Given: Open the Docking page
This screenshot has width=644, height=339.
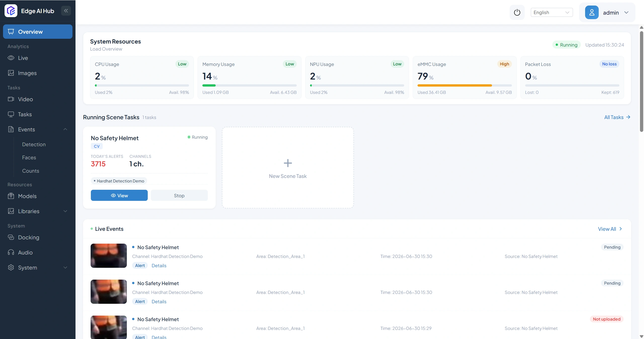Looking at the screenshot, I should [x=38, y=237].
